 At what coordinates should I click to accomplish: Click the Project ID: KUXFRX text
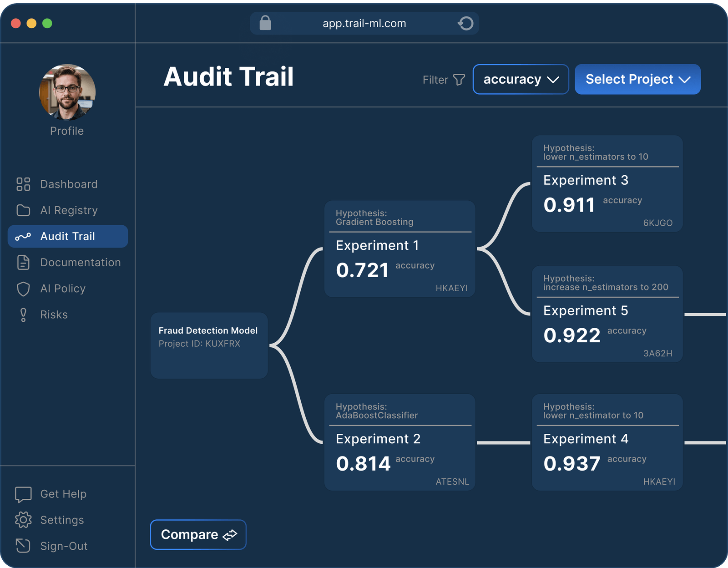point(199,344)
